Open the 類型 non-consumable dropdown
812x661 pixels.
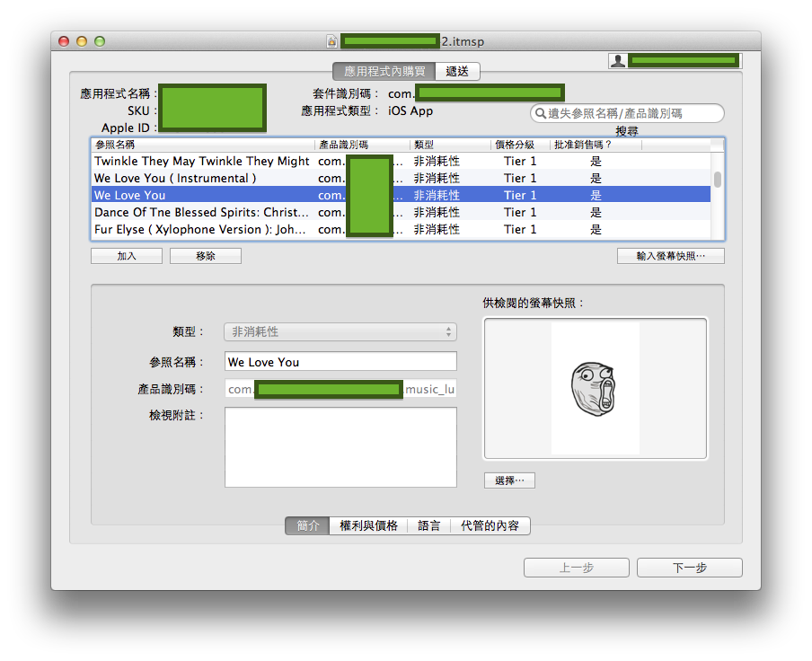(x=340, y=332)
